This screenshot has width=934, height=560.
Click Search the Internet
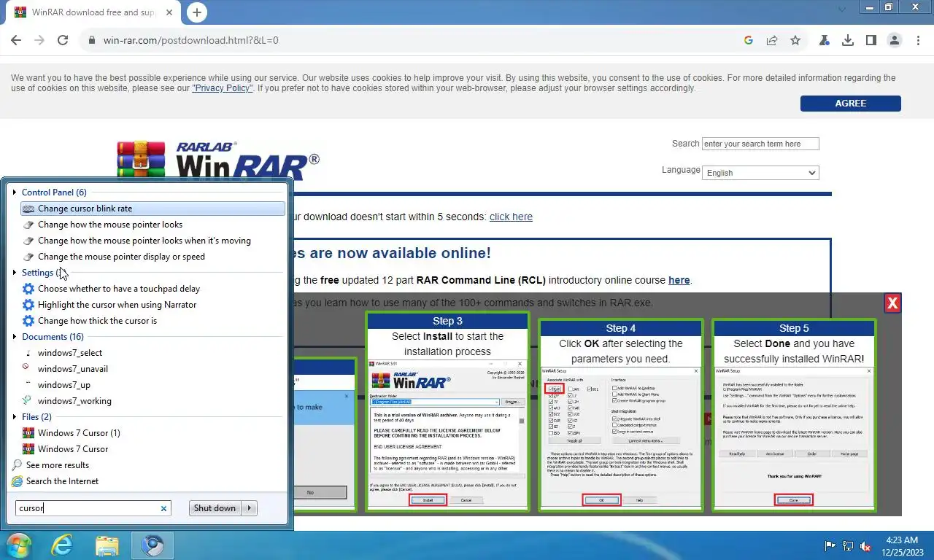coord(55,481)
